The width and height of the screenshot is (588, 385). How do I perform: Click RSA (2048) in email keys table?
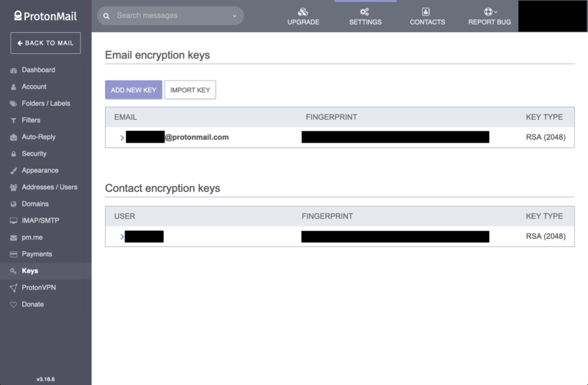point(545,137)
